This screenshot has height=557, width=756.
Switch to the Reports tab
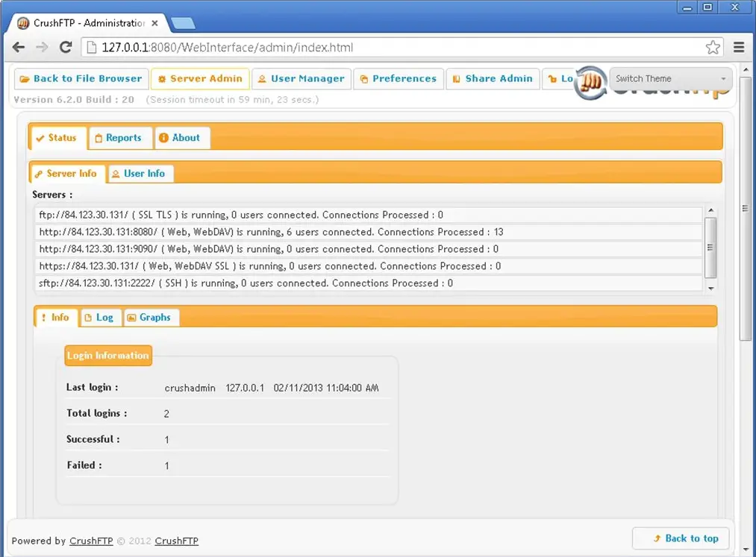(121, 138)
